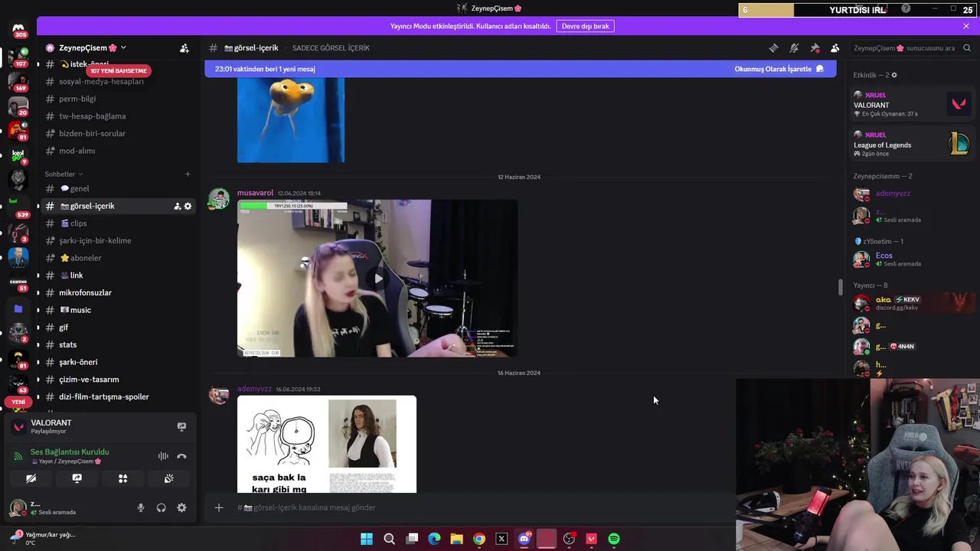Viewport: 980px width, 551px height.
Task: Open ademyvzz meme image thumbnail
Action: click(327, 444)
